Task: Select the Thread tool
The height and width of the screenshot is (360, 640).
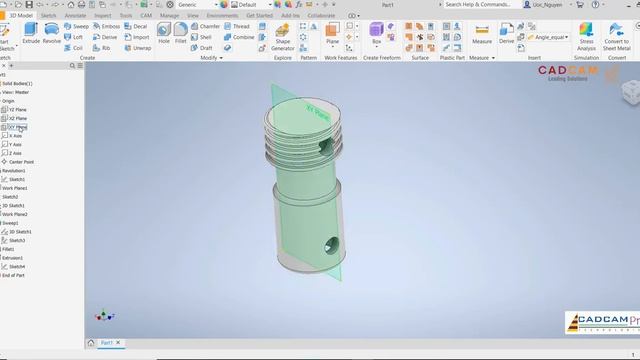Action: (237, 26)
